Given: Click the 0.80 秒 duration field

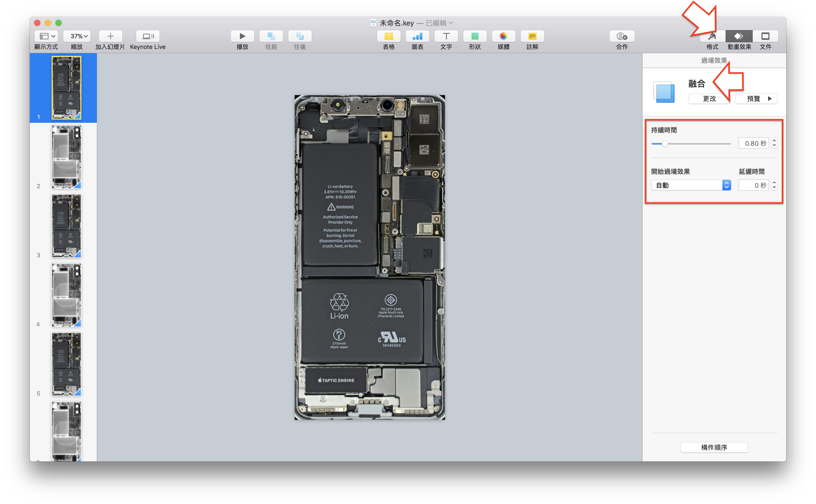Looking at the screenshot, I should 754,143.
